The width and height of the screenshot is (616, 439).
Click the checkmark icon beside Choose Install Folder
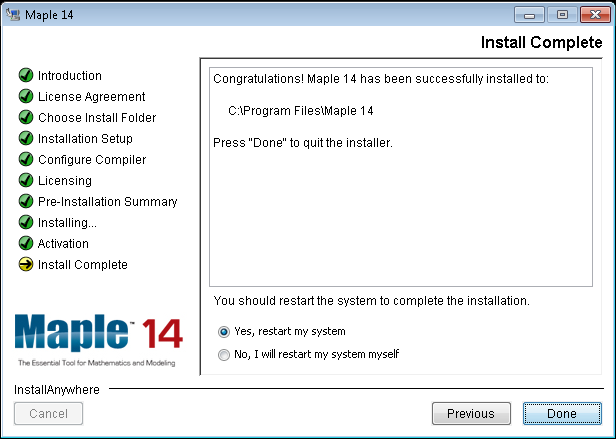click(x=26, y=118)
